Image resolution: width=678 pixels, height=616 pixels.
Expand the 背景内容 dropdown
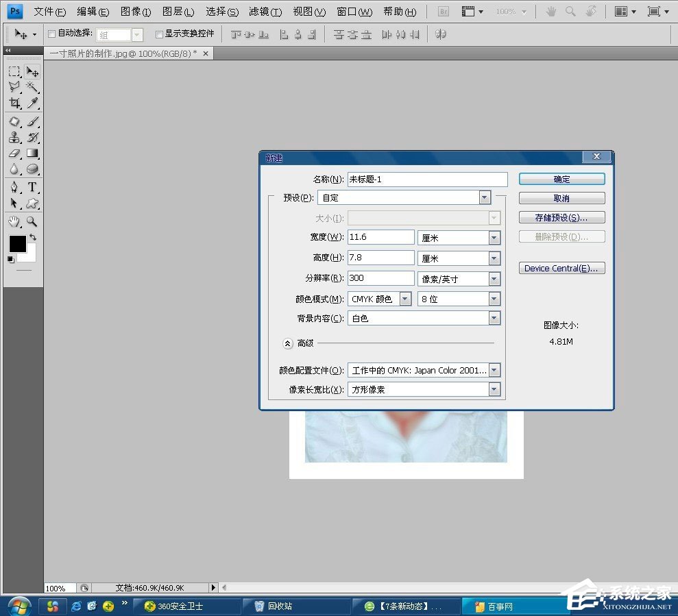[x=494, y=318]
